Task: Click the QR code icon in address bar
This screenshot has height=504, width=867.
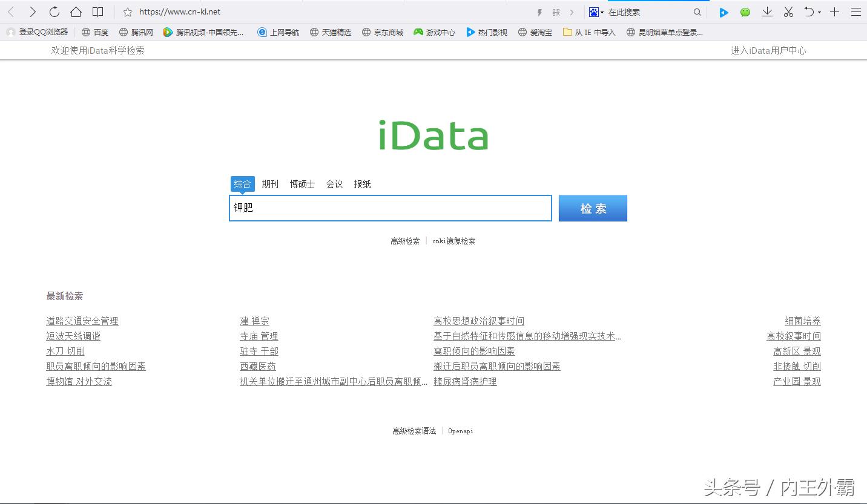Action: coord(556,11)
